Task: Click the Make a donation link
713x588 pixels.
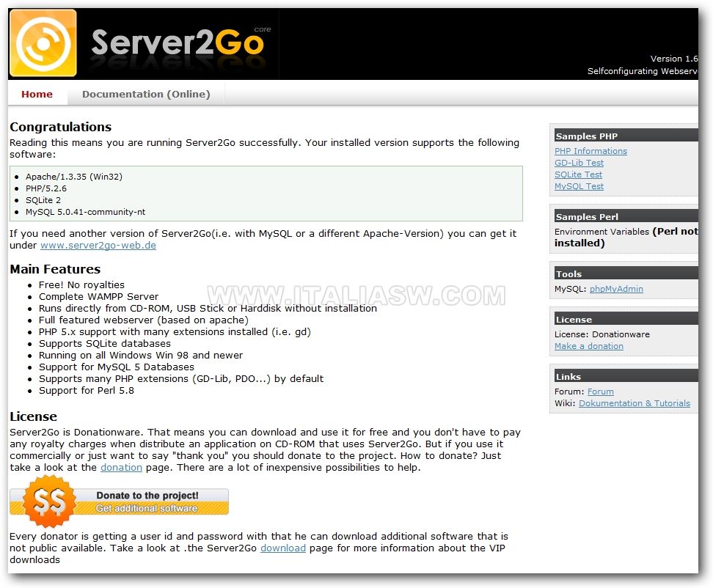Action: click(589, 346)
